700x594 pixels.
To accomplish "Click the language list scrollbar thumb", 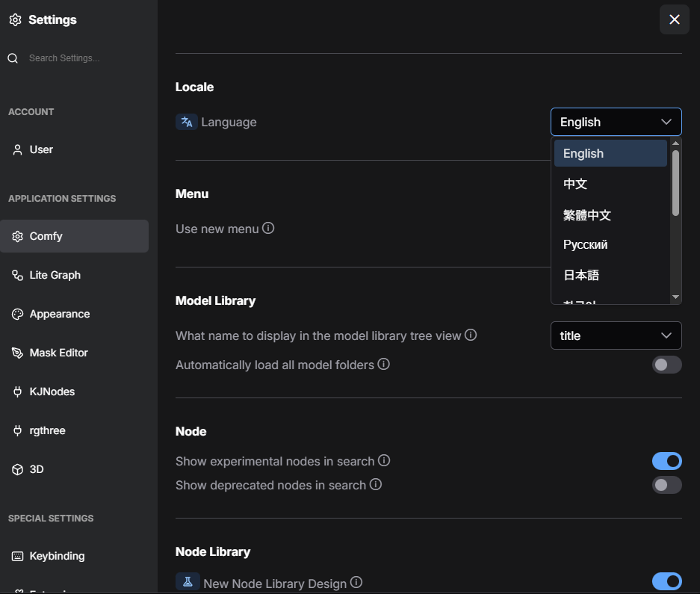I will pos(675,183).
